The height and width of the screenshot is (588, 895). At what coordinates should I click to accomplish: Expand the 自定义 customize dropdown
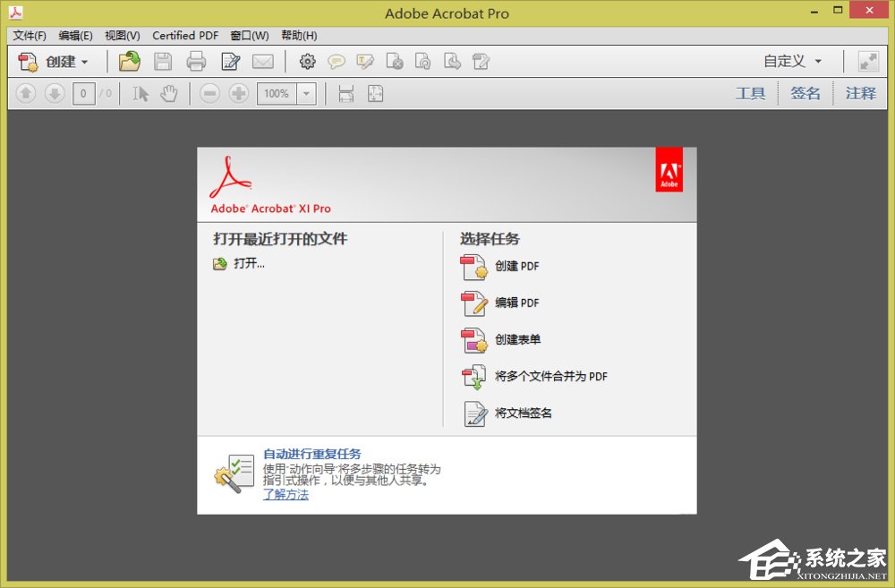[x=793, y=61]
